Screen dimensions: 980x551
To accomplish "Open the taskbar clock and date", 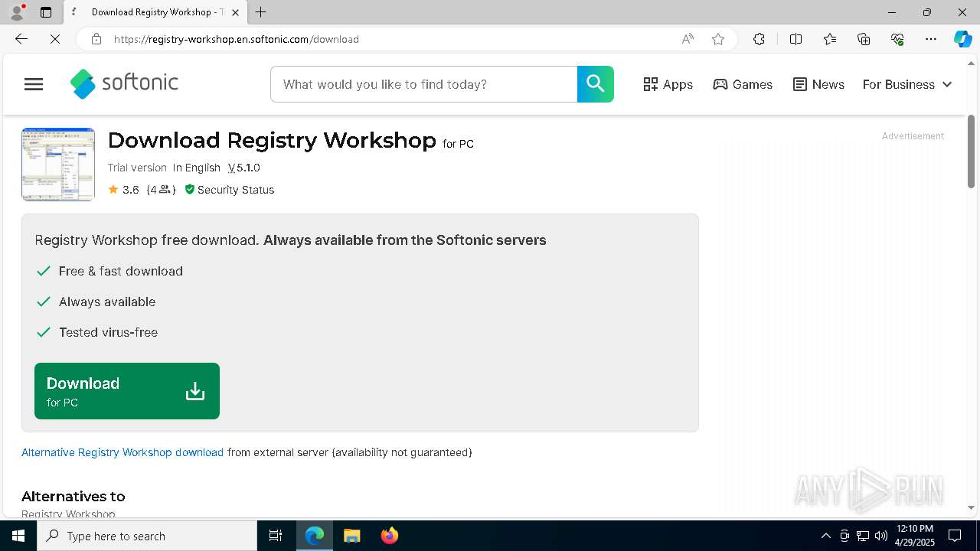I will (x=914, y=536).
